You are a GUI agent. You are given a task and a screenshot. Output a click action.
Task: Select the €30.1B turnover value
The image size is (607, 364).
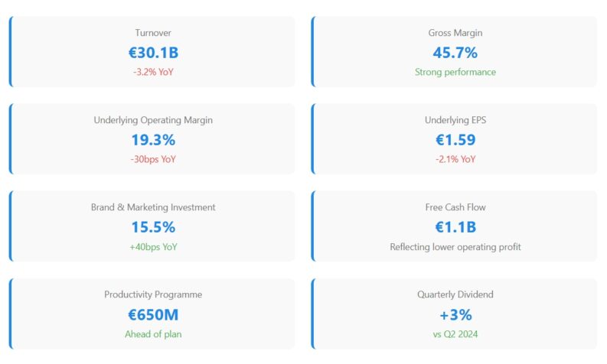coord(153,53)
